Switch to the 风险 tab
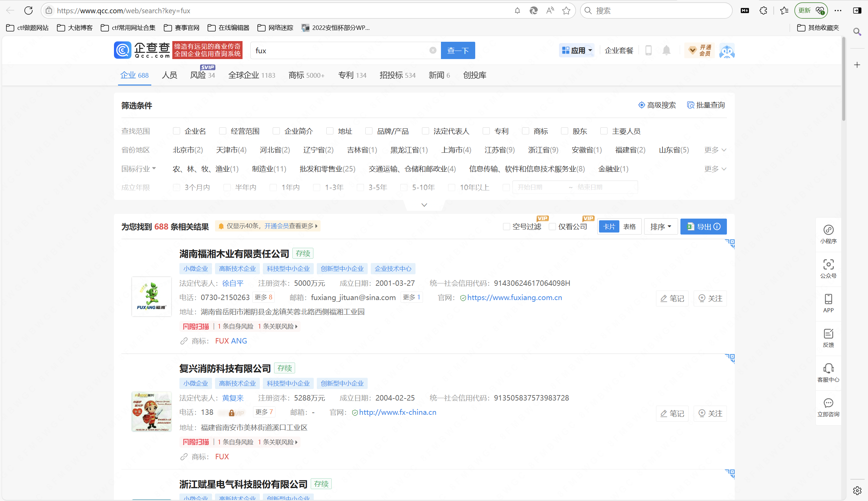868x501 pixels. click(202, 75)
